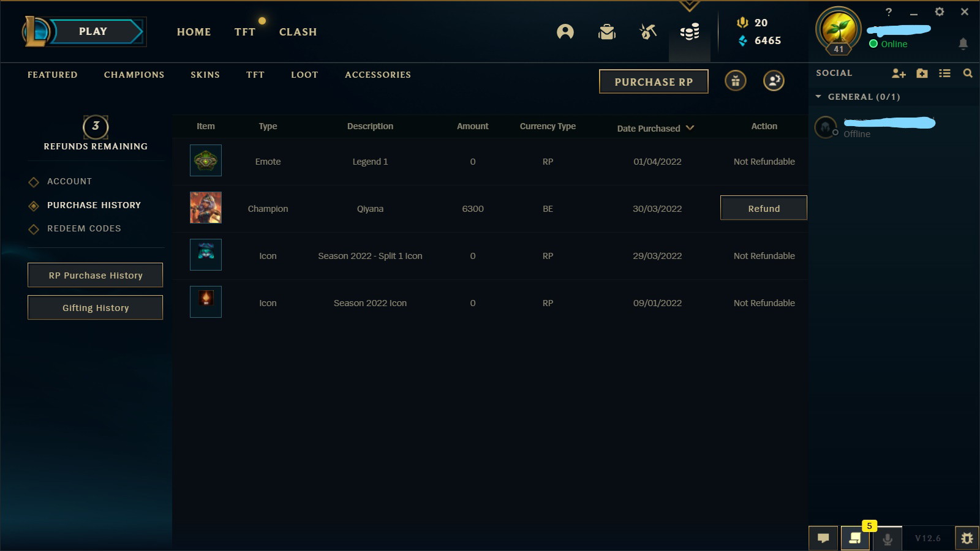Click the Qiyana champion thumbnail
This screenshot has height=551, width=980.
pos(206,208)
